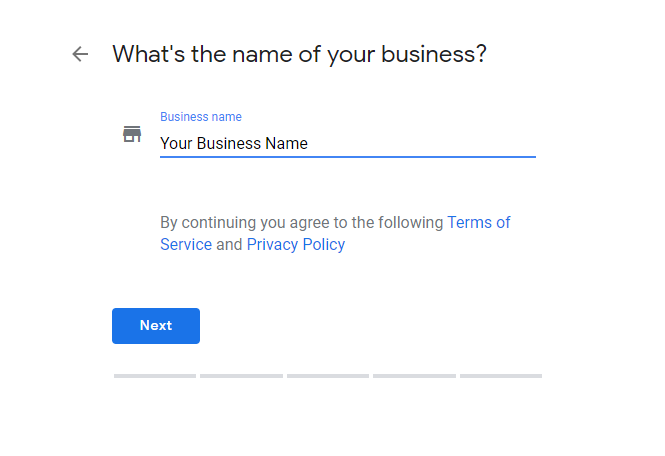Place cursor after 'Your Business Name' text
Image resolution: width=665 pixels, height=456 pixels.
click(x=309, y=143)
